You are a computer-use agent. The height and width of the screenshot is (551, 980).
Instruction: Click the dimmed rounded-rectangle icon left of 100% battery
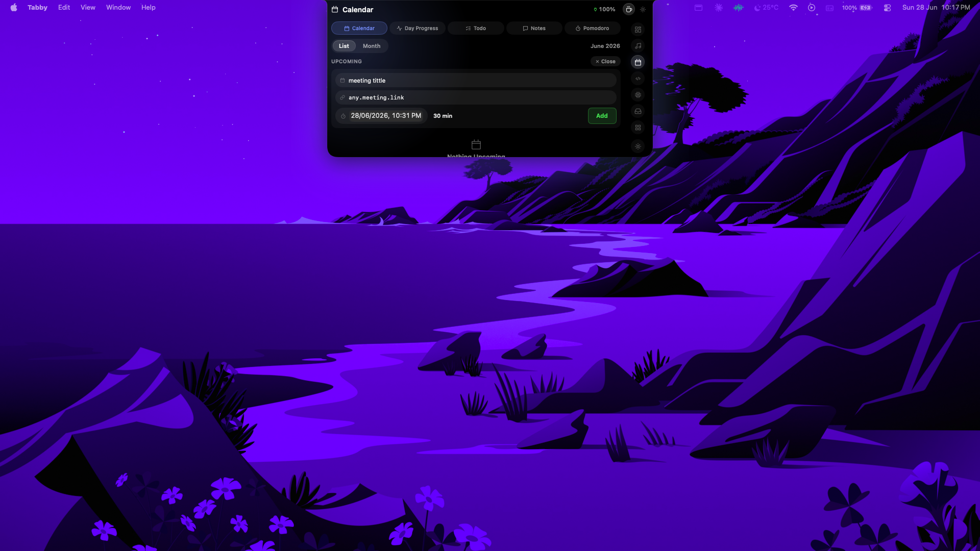829,8
